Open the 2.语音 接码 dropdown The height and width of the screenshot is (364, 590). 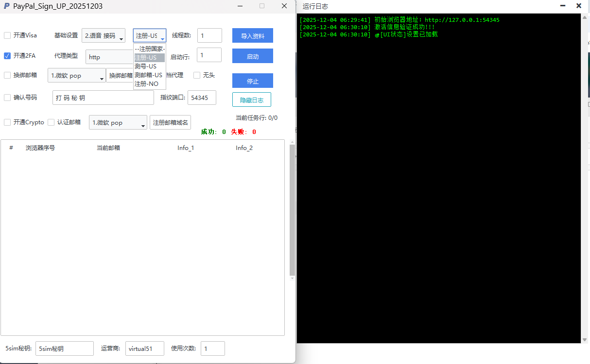(x=103, y=36)
